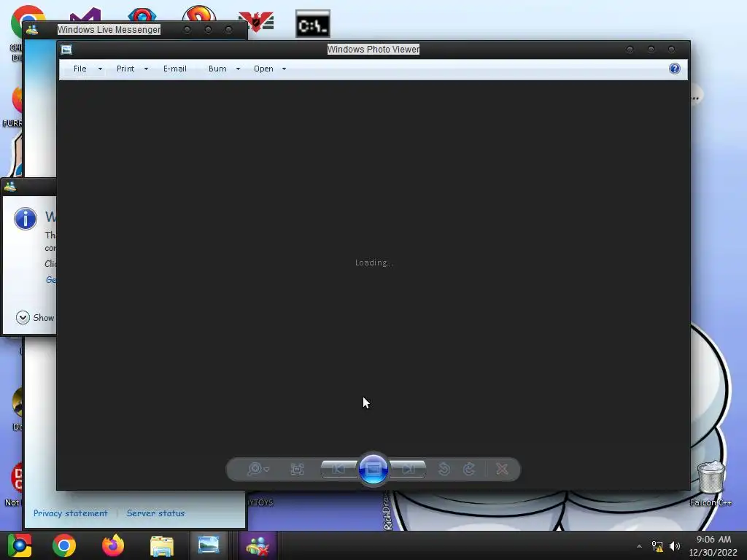The height and width of the screenshot is (560, 747).
Task: Click E-mail in Photo Viewer toolbar
Action: [175, 69]
